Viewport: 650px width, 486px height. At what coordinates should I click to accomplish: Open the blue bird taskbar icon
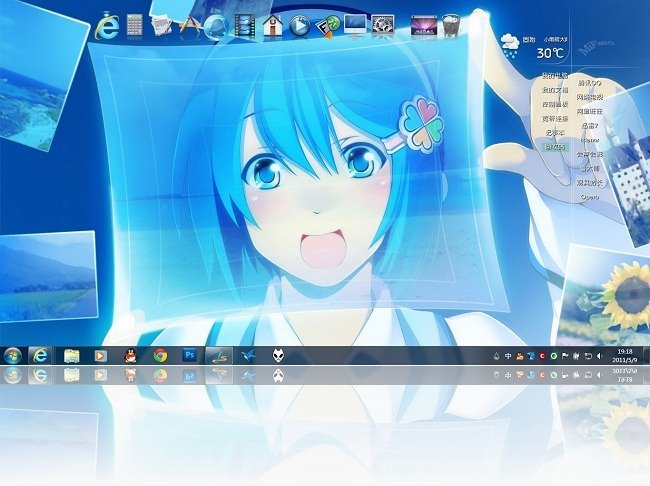[248, 355]
